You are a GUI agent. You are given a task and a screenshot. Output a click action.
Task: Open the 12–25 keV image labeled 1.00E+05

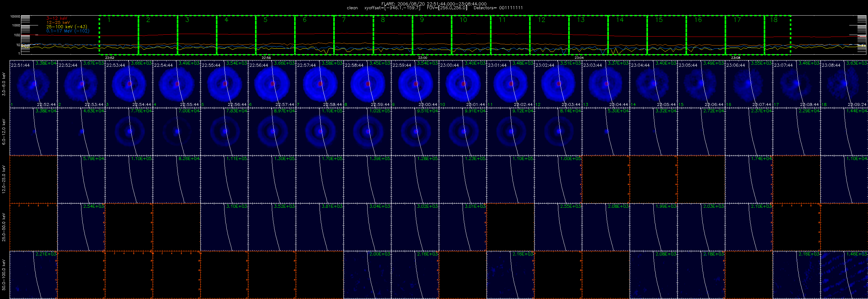[x=558, y=179]
